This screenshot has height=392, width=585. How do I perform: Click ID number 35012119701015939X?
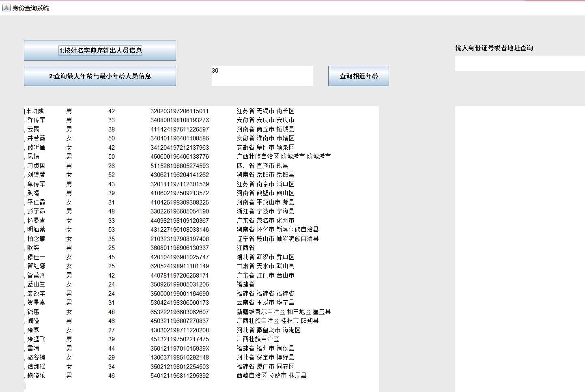pyautogui.click(x=180, y=348)
